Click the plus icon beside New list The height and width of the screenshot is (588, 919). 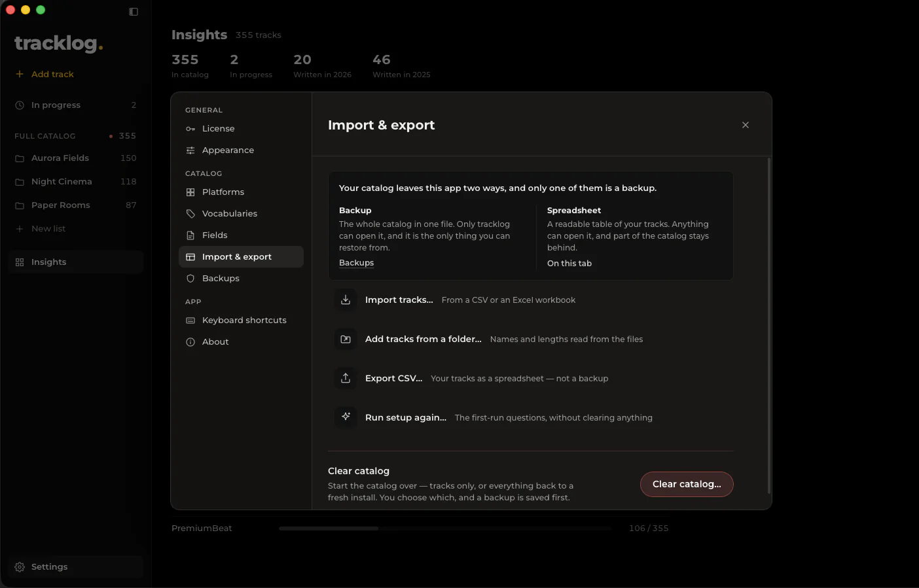20,229
